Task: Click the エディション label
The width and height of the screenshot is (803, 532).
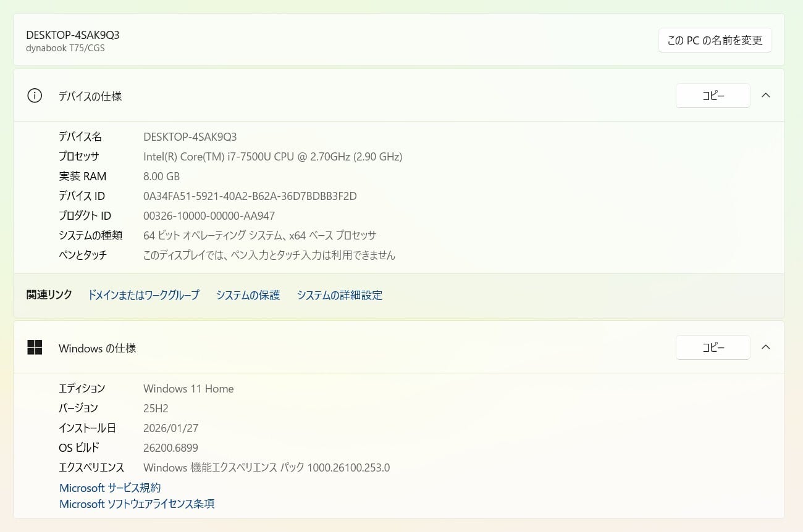Action: (x=82, y=388)
